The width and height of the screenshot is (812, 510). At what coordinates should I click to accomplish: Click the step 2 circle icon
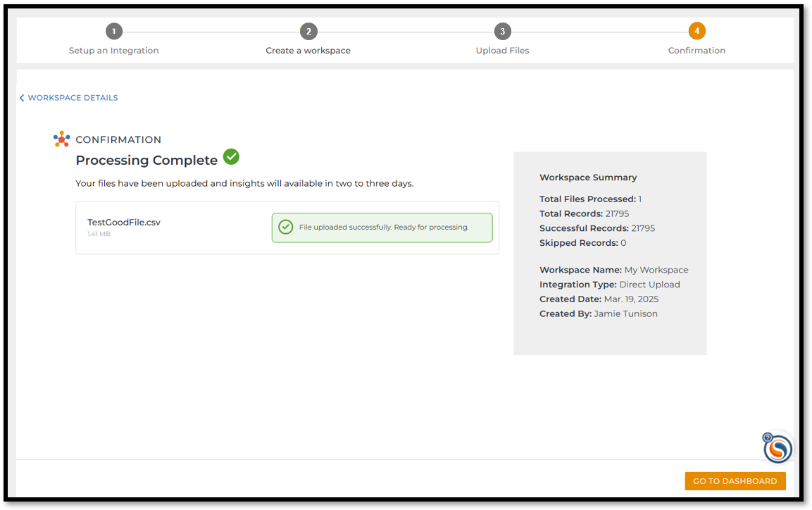coord(308,32)
